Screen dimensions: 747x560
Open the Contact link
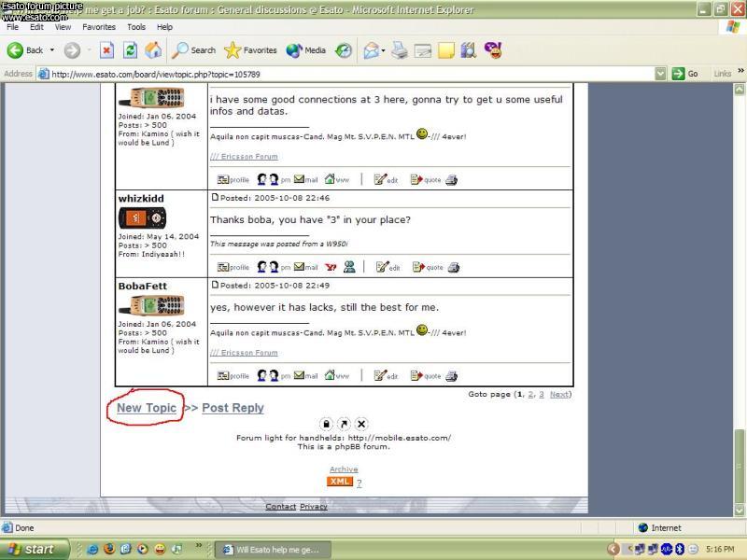281,506
